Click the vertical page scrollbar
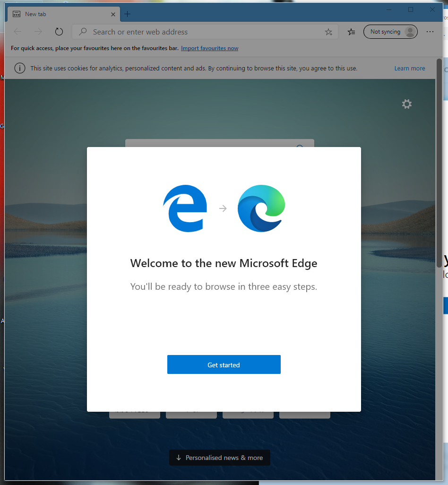Screen dimensions: 448x485 [x=439, y=163]
